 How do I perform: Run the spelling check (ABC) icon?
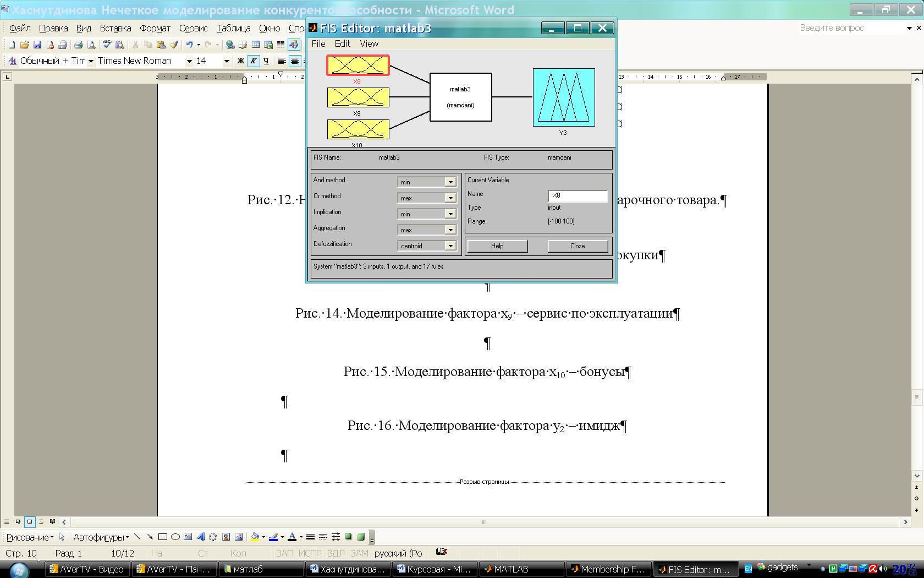click(107, 45)
